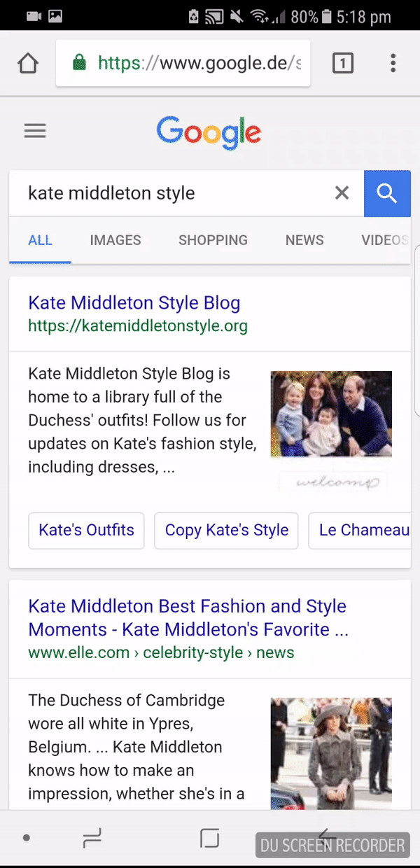Screen dimensions: 420x868
Task: Tap the Android home button in navigation bar
Action: click(x=209, y=838)
